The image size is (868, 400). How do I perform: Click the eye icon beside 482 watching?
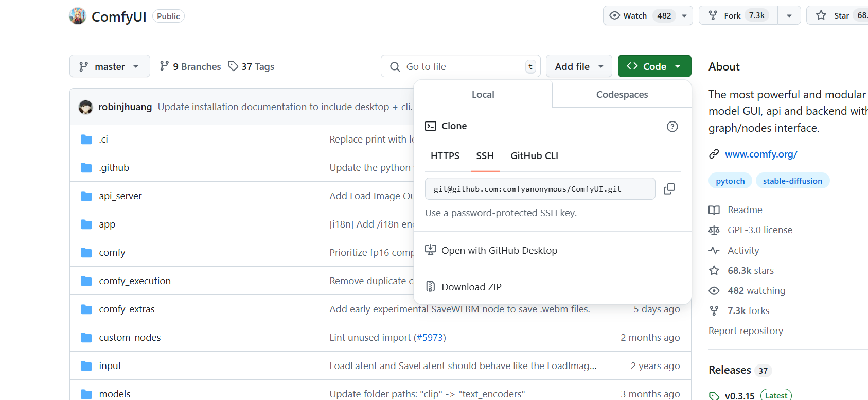714,291
